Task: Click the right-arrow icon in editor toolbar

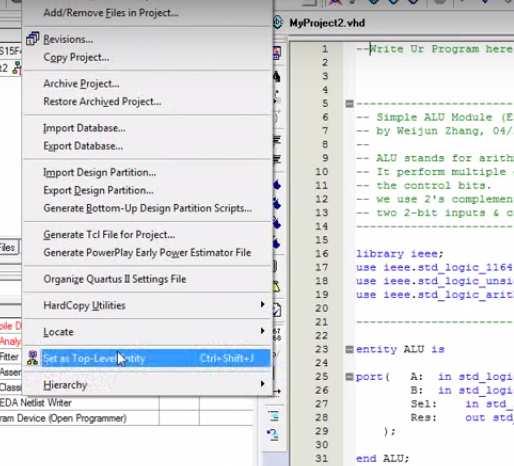Action: 277,391
